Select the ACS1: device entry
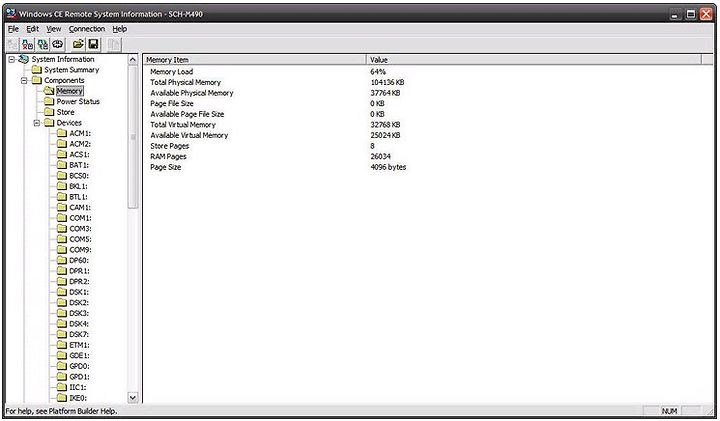The width and height of the screenshot is (720, 421). point(79,154)
